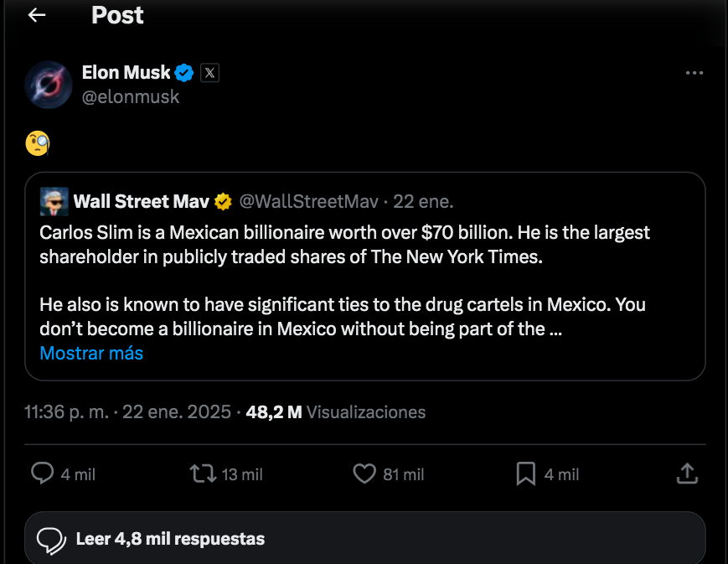Open the three-dot more options menu
This screenshot has width=728, height=564.
pyautogui.click(x=694, y=74)
